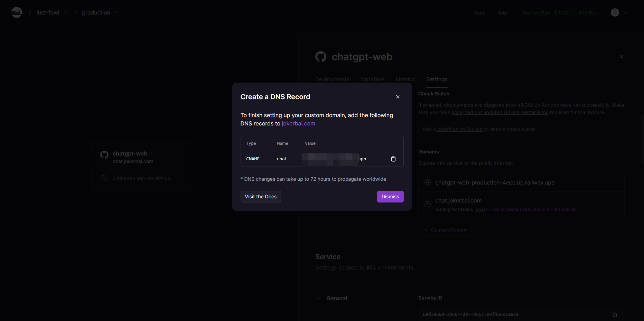644x321 pixels.
Task: Close the chatgpt-web service panel
Action: point(622,57)
